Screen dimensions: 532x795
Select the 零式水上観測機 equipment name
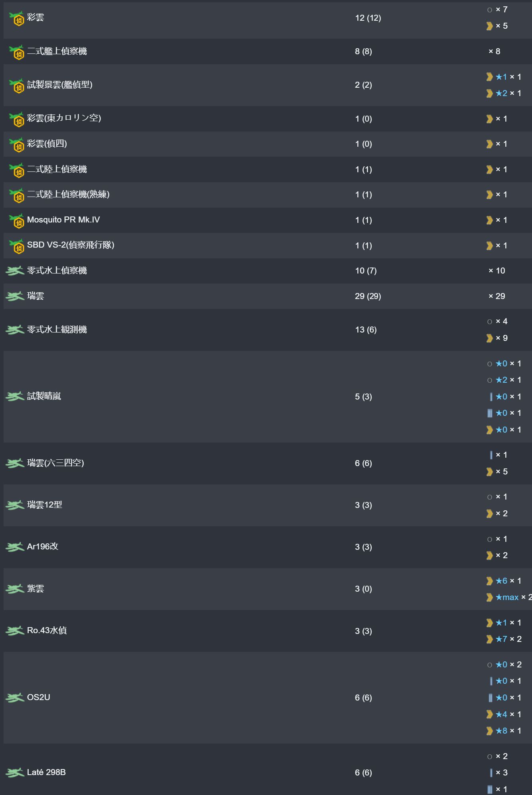click(57, 329)
